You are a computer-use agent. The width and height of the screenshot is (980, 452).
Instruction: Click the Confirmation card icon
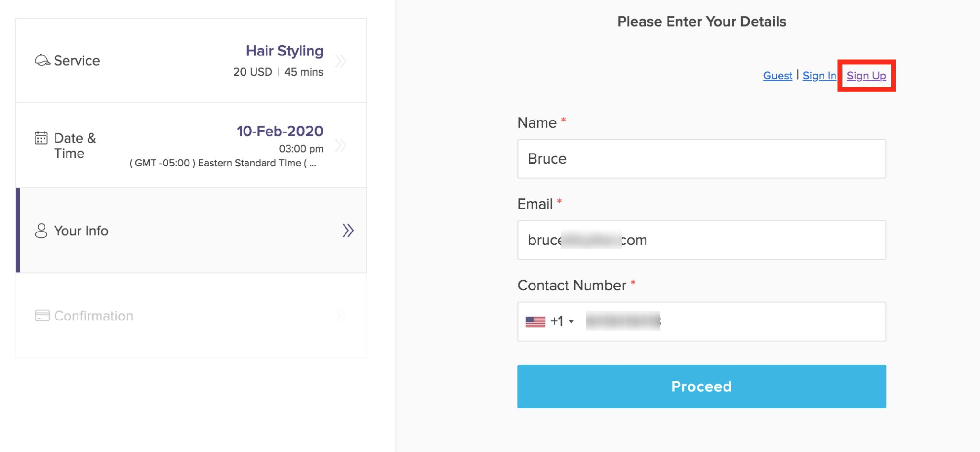point(42,316)
